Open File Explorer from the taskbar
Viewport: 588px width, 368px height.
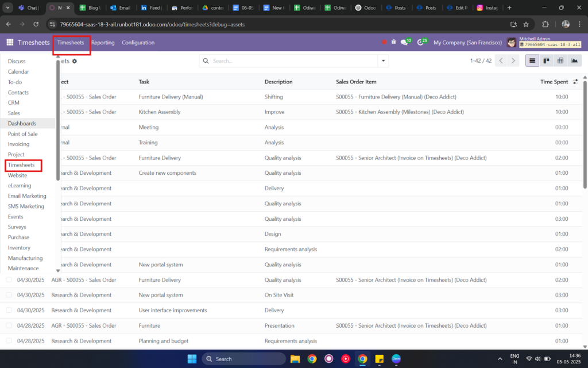click(295, 359)
